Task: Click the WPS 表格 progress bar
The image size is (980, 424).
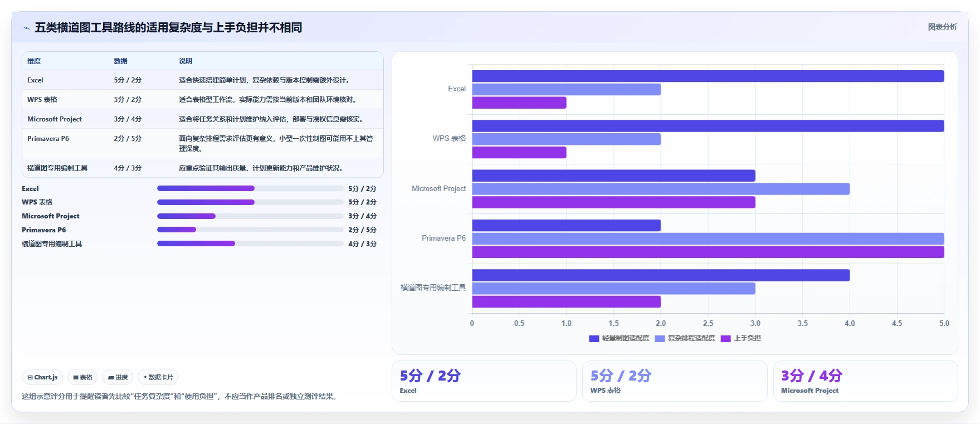Action: click(x=250, y=202)
